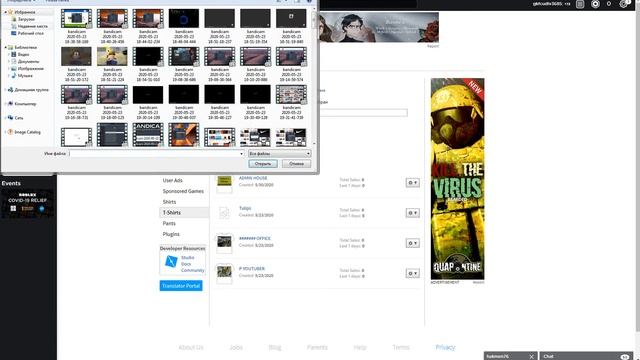Select Сеть network in dialog sidebar
This screenshot has width=640, height=360.
pyautogui.click(x=16, y=118)
